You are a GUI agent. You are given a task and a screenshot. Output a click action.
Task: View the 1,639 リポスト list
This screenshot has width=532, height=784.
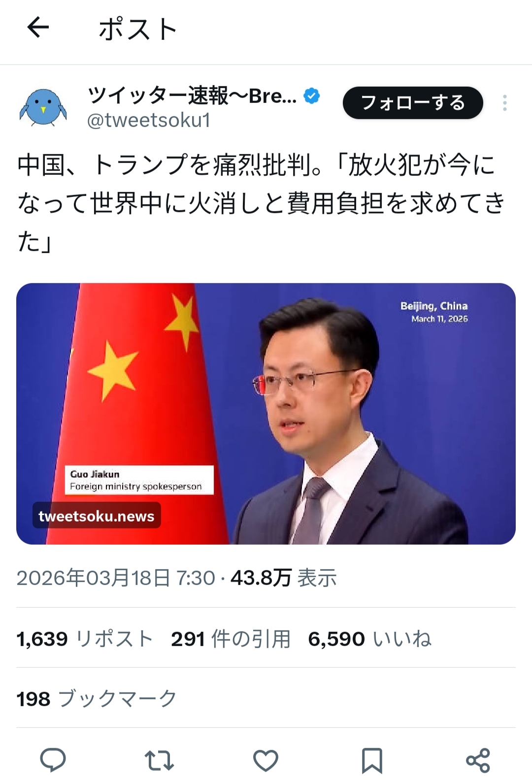click(x=85, y=639)
